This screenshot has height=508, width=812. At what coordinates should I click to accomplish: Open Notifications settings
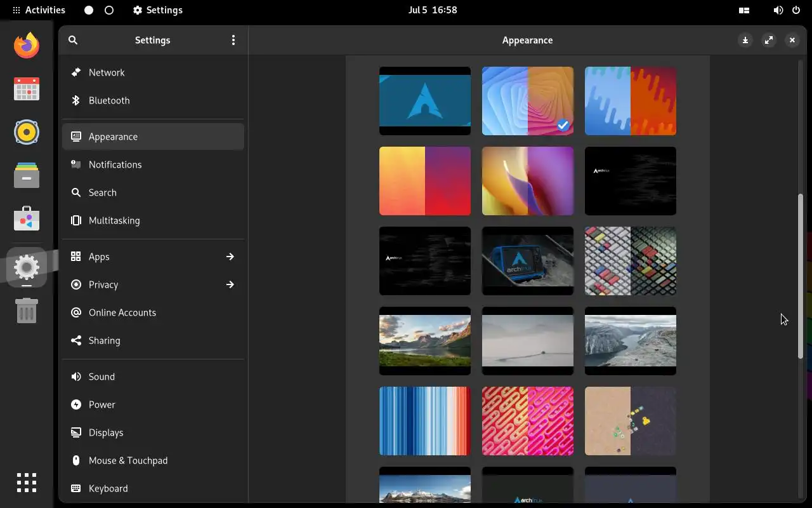point(153,164)
